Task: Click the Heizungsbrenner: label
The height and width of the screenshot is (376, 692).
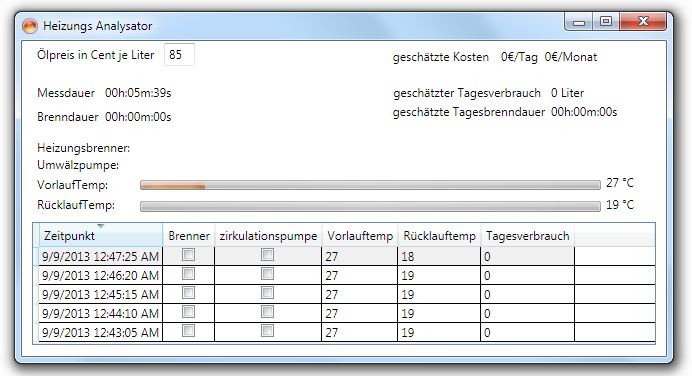Action: point(83,148)
